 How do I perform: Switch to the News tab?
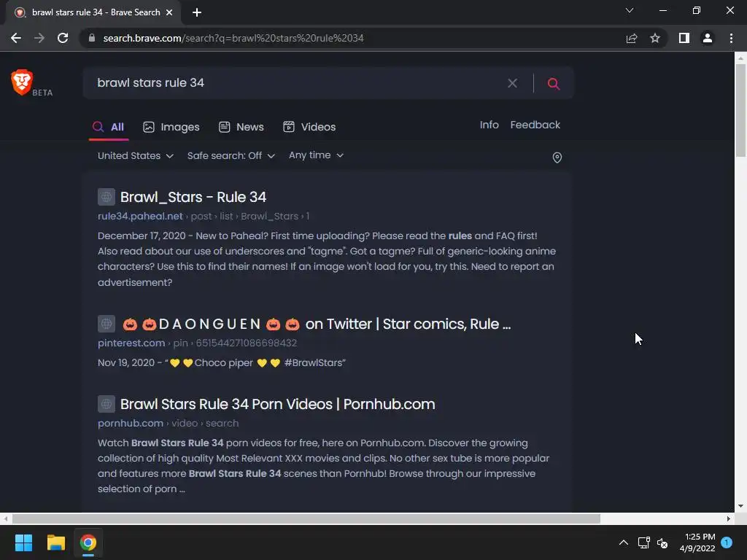241,127
